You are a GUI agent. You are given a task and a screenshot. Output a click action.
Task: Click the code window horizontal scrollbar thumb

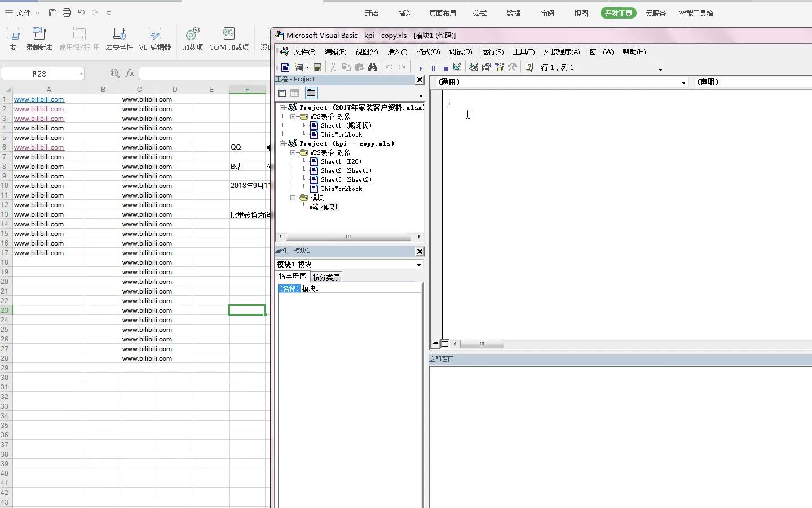(482, 344)
